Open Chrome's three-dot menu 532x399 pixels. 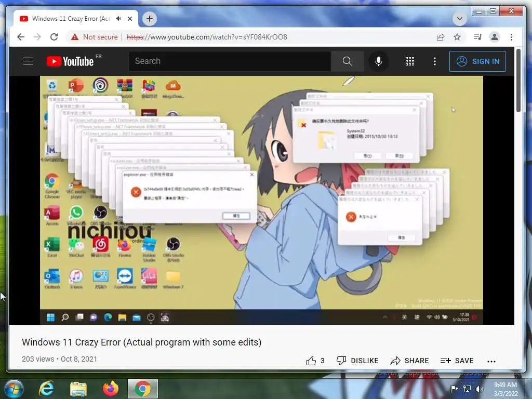[511, 37]
